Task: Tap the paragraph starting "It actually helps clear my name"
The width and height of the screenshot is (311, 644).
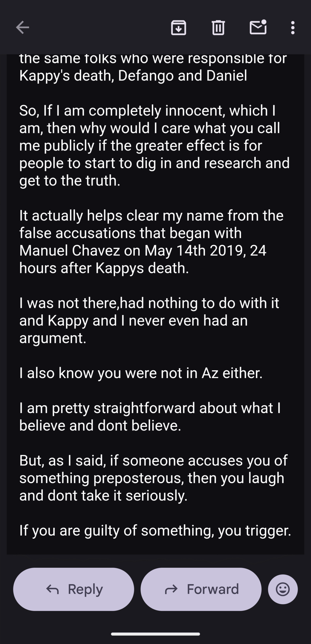Action: coord(151,242)
